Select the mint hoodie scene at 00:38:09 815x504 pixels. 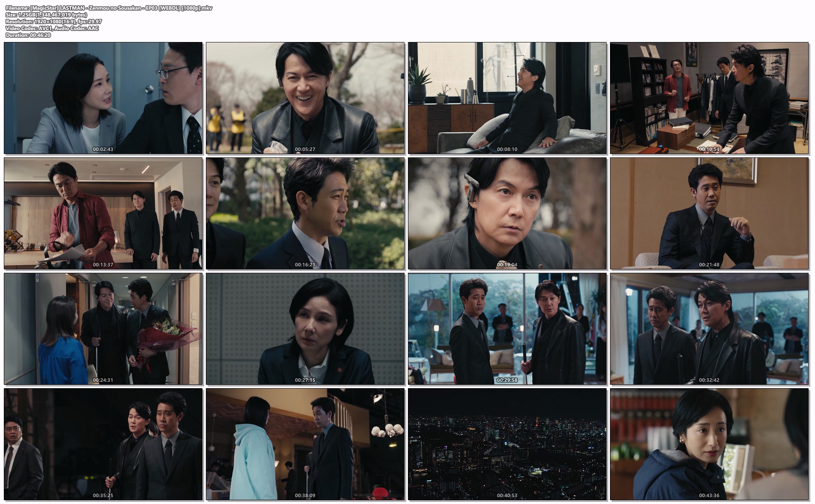[x=305, y=444]
